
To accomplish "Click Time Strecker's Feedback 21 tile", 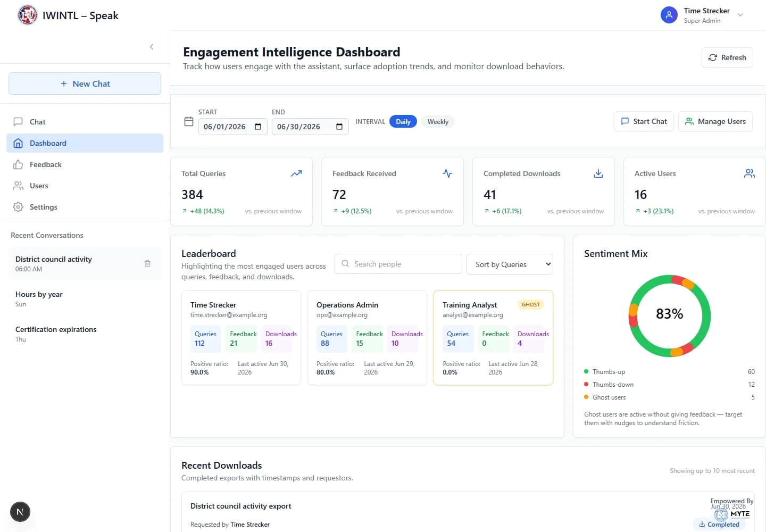I will tap(241, 339).
